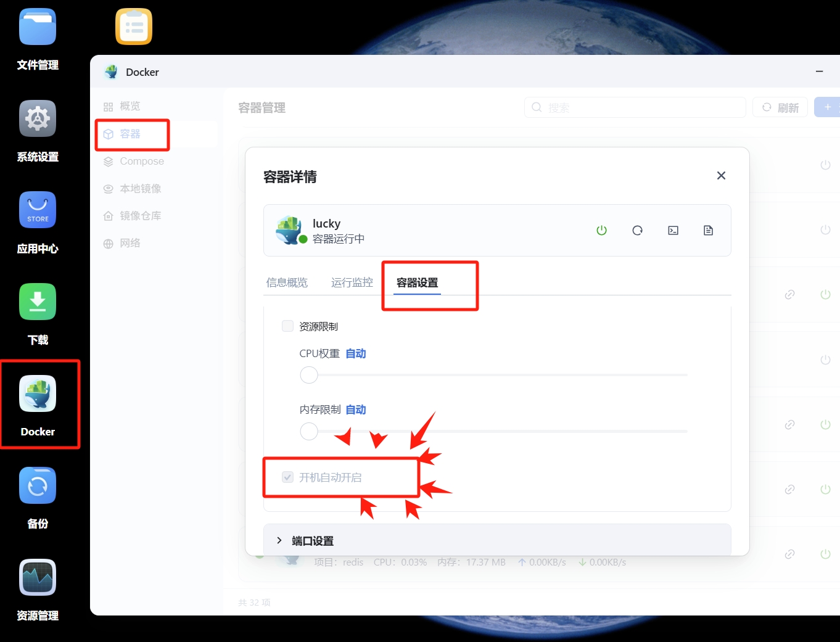The image size is (840, 642).
Task: Click the 容器运行中 status text
Action: pos(339,239)
